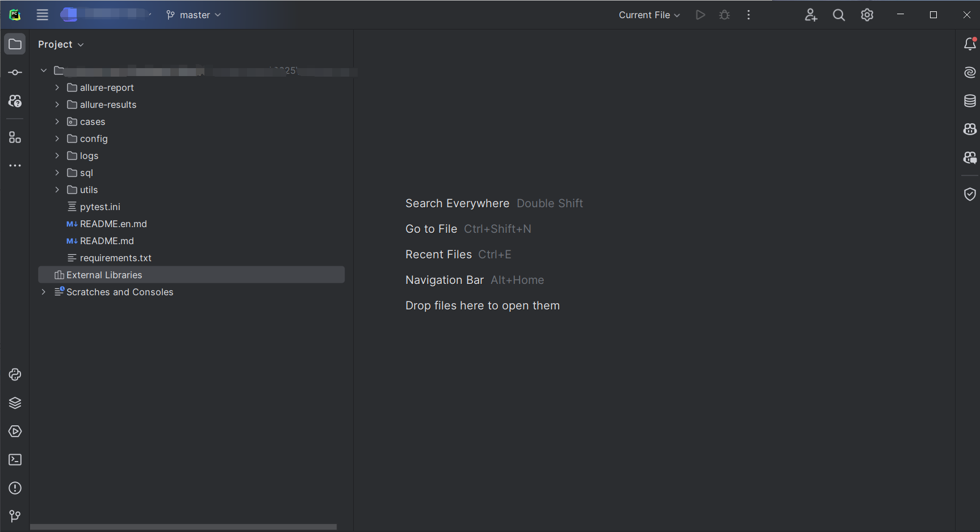
Task: Click the Debug bug icon
Action: (724, 15)
